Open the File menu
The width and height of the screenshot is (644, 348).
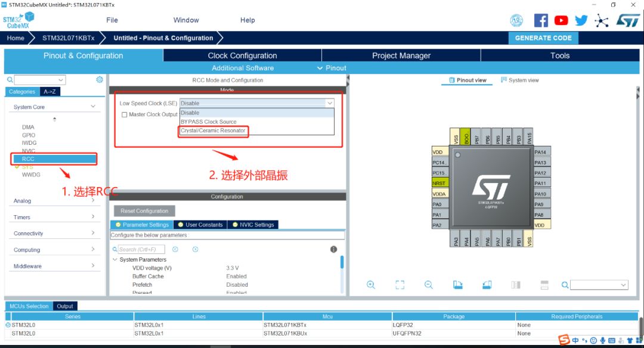coord(112,20)
